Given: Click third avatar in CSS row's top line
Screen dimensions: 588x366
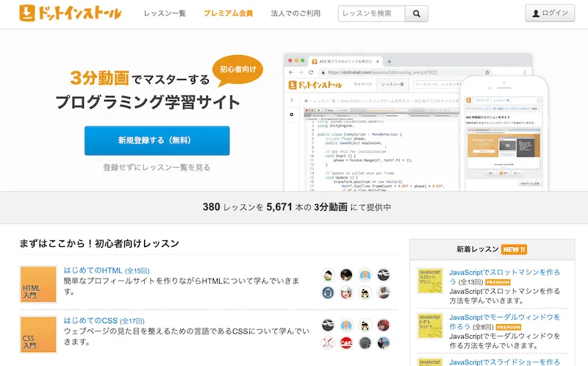Looking at the screenshot, I should 365,325.
